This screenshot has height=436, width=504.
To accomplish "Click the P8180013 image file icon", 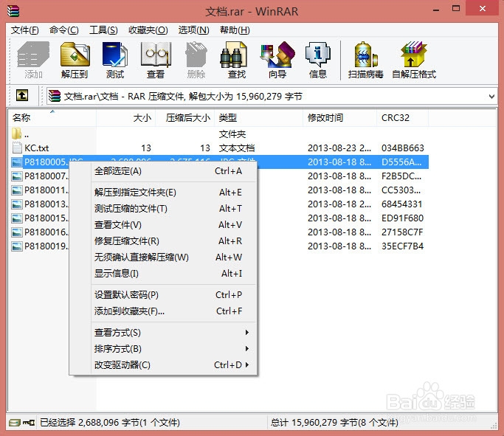I will click(17, 204).
